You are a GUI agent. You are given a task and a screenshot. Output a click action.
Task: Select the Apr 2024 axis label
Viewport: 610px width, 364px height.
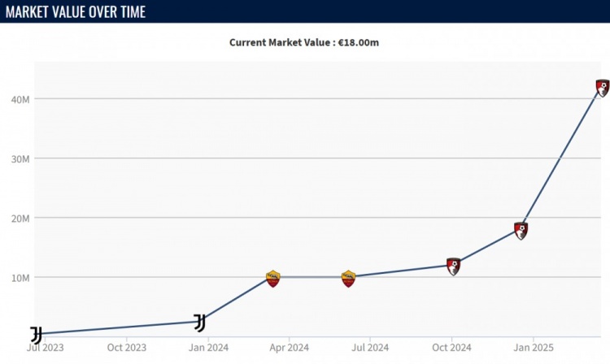point(289,347)
